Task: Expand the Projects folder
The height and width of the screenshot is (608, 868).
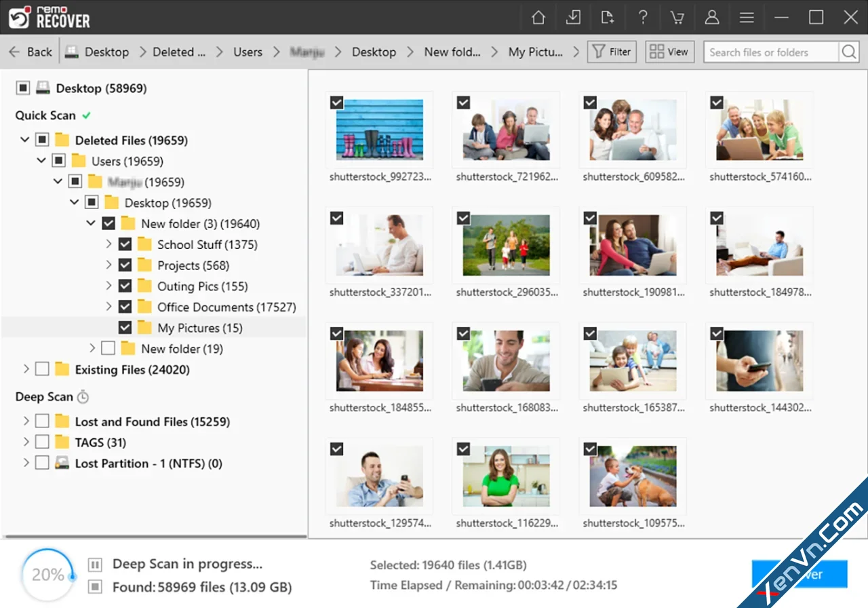Action: (x=108, y=265)
